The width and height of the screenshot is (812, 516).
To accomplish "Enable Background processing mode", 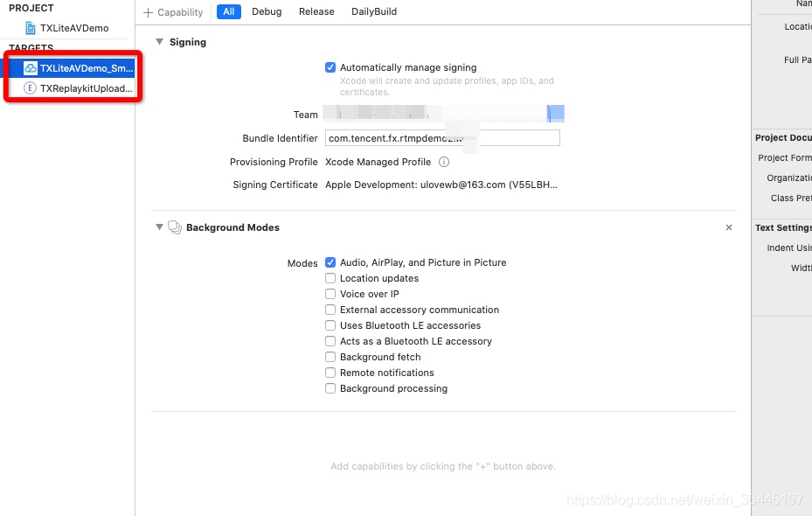I will (330, 388).
